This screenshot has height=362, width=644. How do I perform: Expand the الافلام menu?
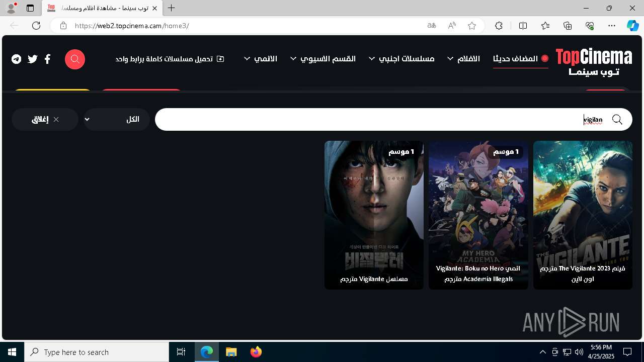pos(464,59)
